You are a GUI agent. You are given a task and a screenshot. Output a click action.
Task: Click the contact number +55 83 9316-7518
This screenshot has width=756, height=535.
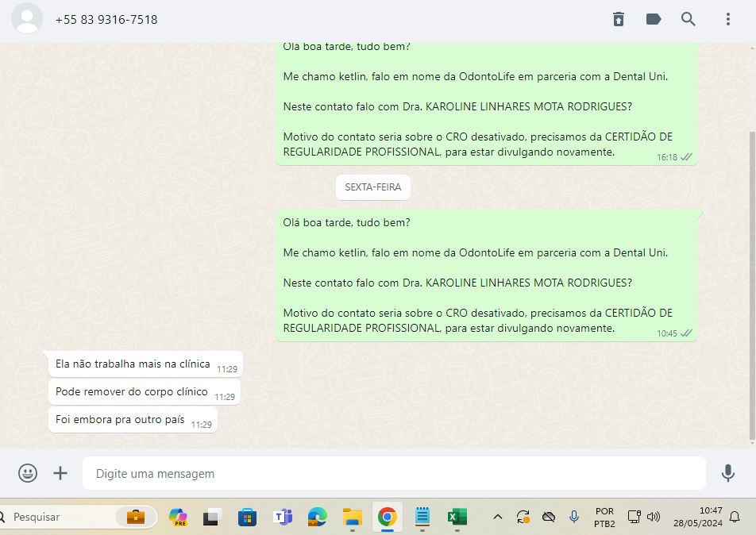(106, 20)
